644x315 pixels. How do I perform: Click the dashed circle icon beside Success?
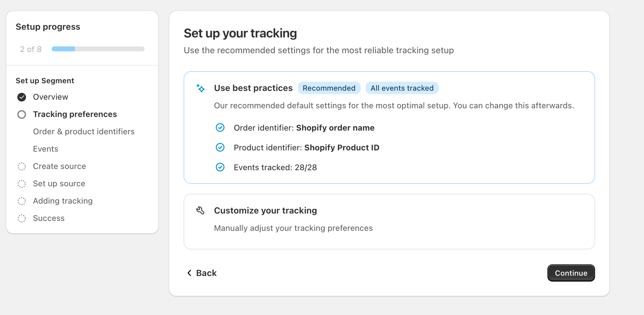click(22, 218)
